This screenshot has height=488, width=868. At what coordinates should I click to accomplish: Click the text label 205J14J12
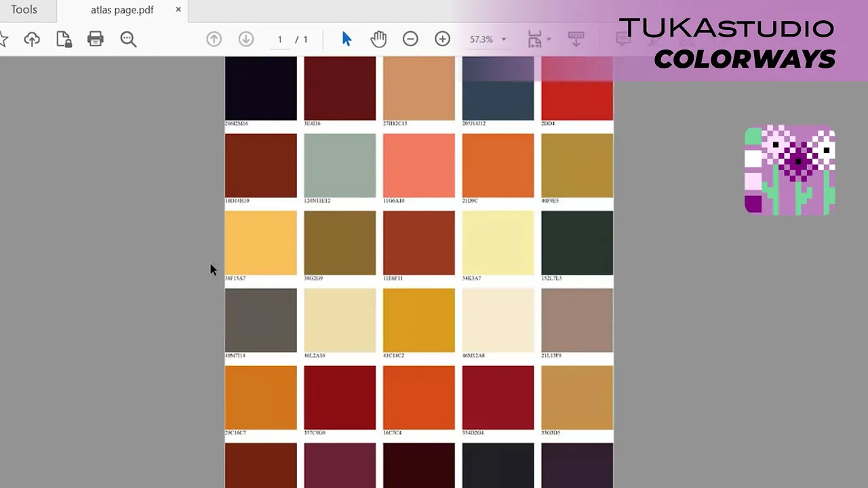(474, 123)
